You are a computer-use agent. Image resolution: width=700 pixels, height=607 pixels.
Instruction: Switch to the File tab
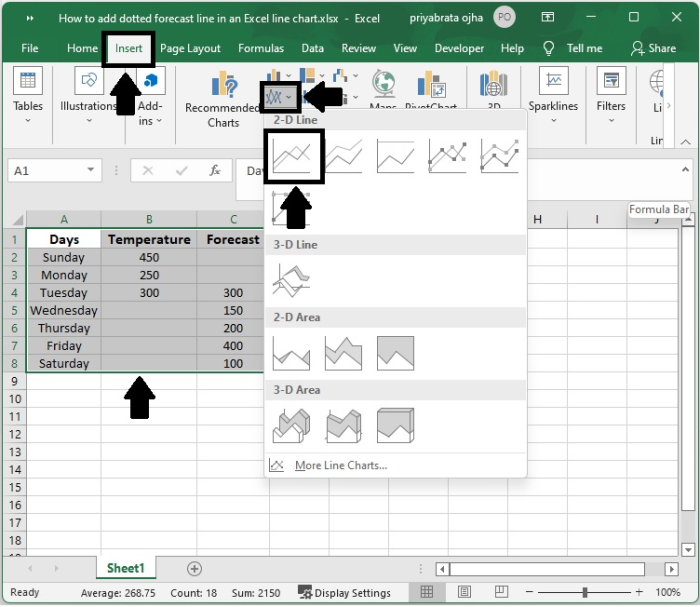[x=29, y=48]
